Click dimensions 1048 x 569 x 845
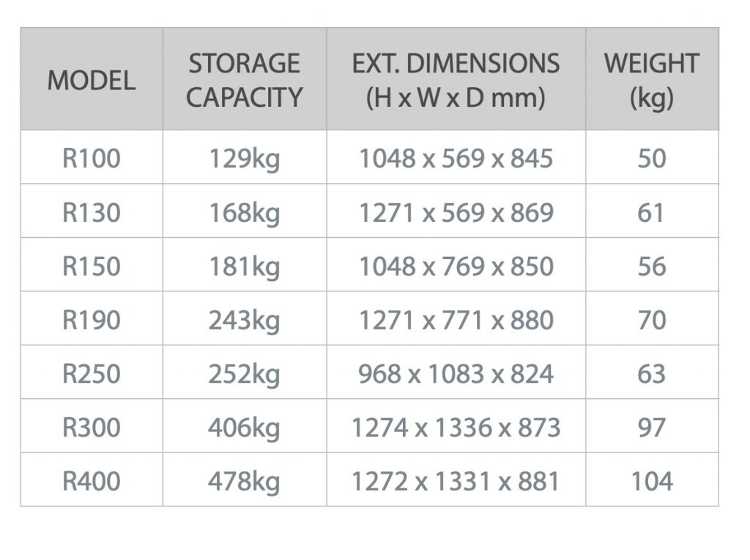The height and width of the screenshot is (560, 750). point(456,158)
